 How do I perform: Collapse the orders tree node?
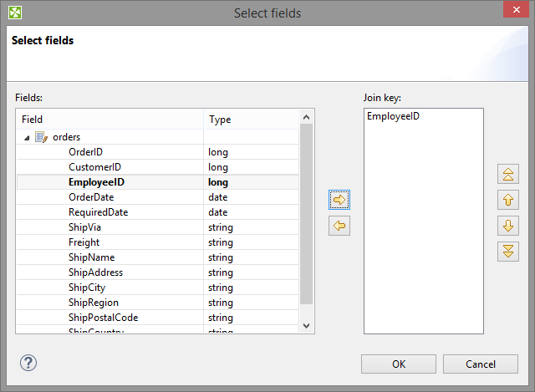click(x=26, y=137)
